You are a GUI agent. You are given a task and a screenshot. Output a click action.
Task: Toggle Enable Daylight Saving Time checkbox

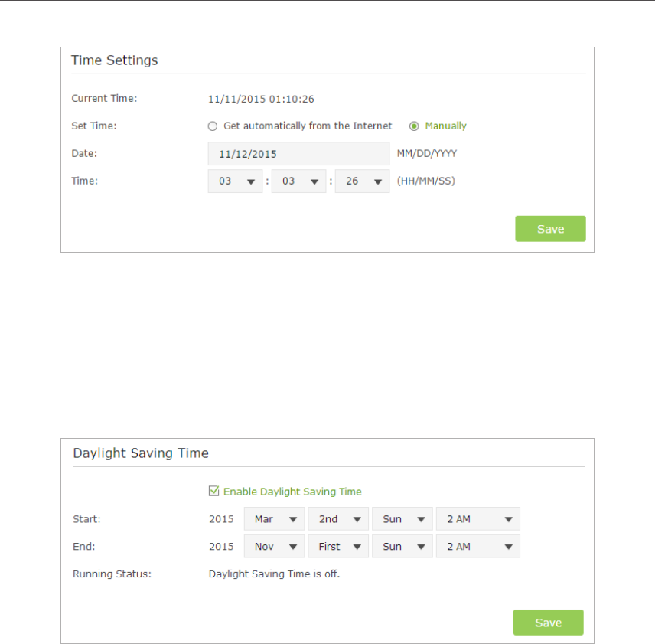click(214, 492)
